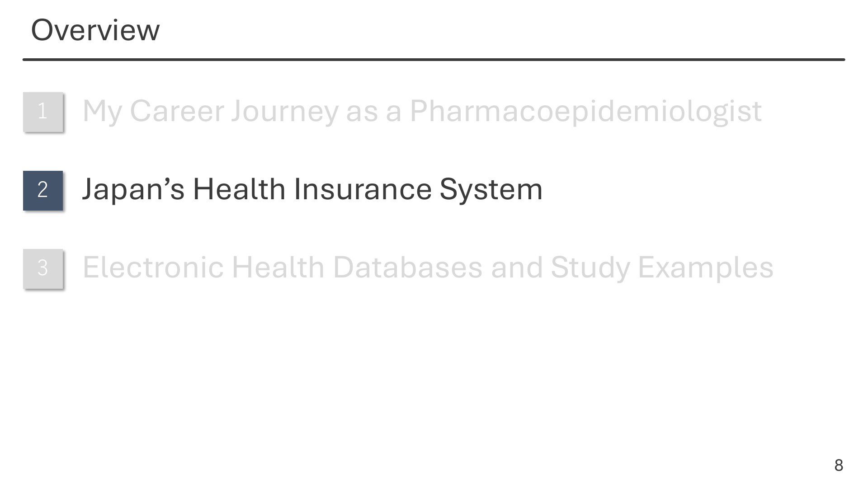Screen dimensions: 868x488
Task: Open the My Career Journey agenda item
Action: 422,112
